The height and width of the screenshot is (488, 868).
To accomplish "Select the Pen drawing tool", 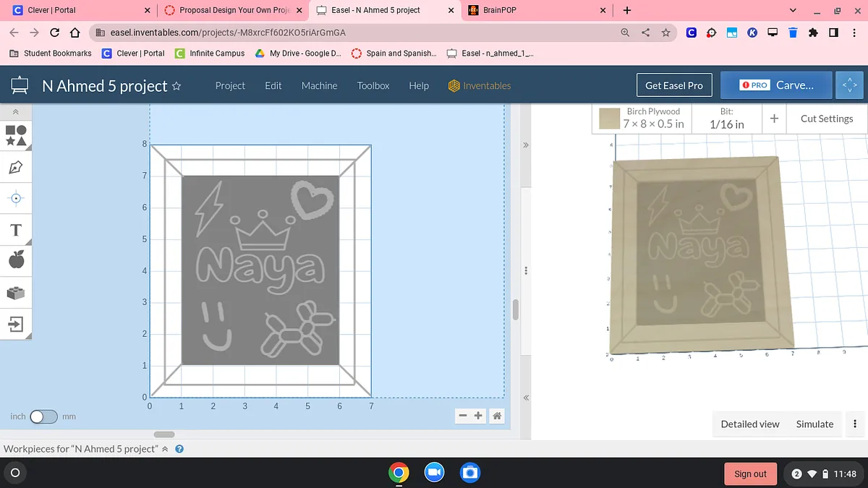I will [16, 168].
